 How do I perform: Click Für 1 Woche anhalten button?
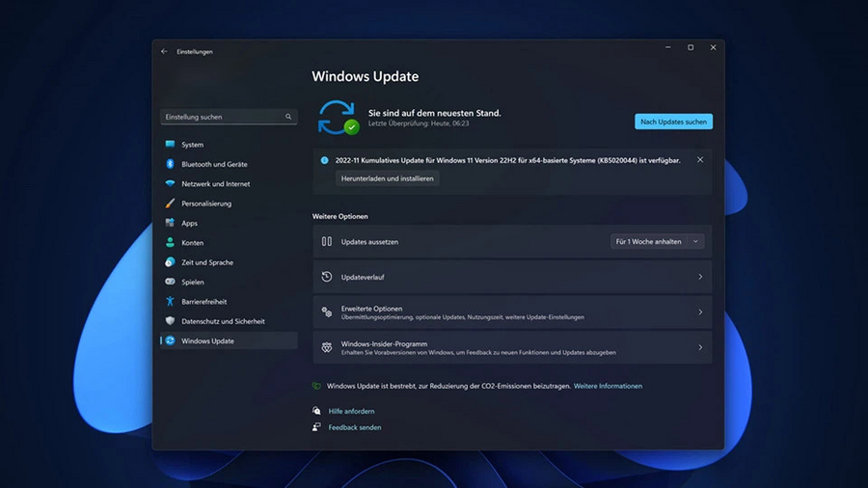[x=648, y=242]
